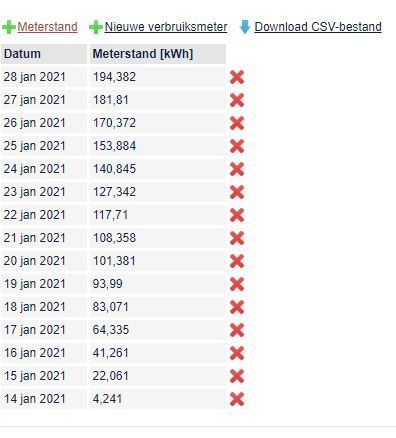Delete the 22 jan 2021 entry
The width and height of the screenshot is (396, 438).
pyautogui.click(x=237, y=215)
